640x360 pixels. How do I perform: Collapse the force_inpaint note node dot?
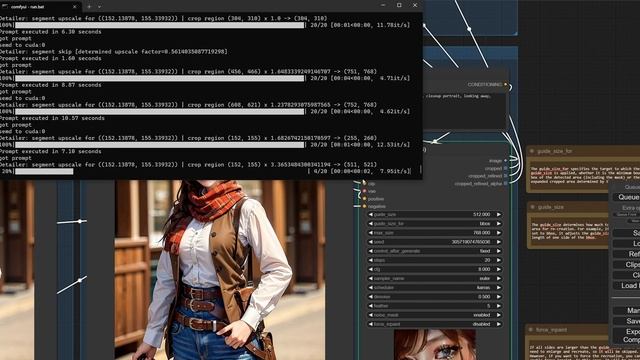point(531,329)
